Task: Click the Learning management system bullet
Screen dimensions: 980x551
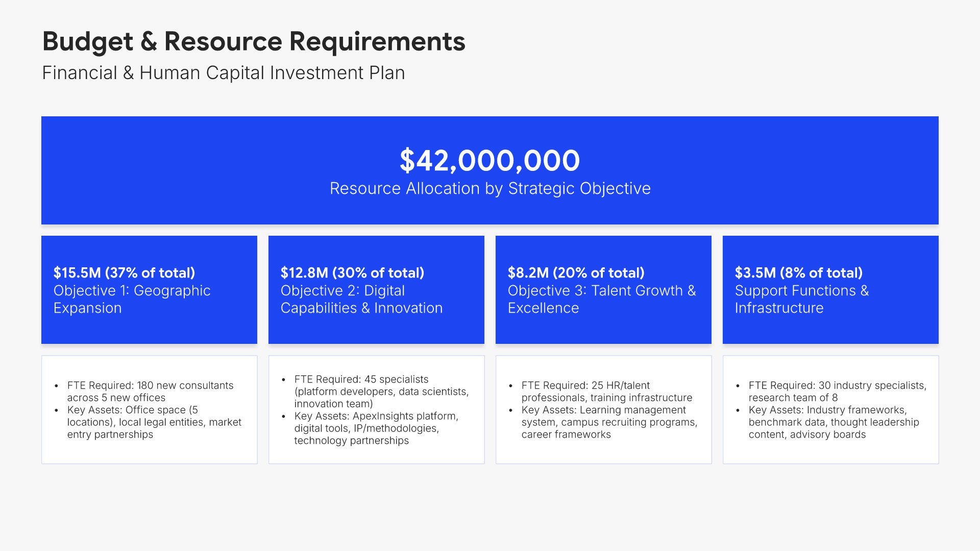Action: click(609, 422)
